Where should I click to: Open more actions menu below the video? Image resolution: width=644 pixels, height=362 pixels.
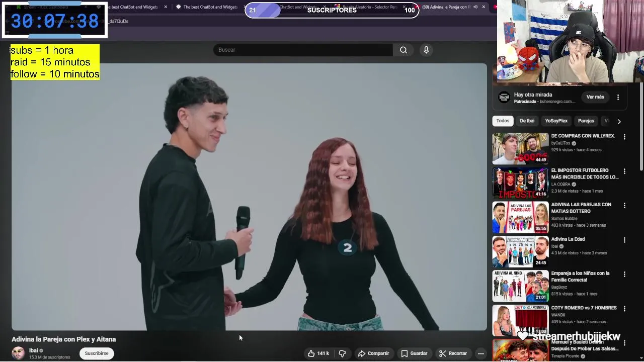pos(481,353)
